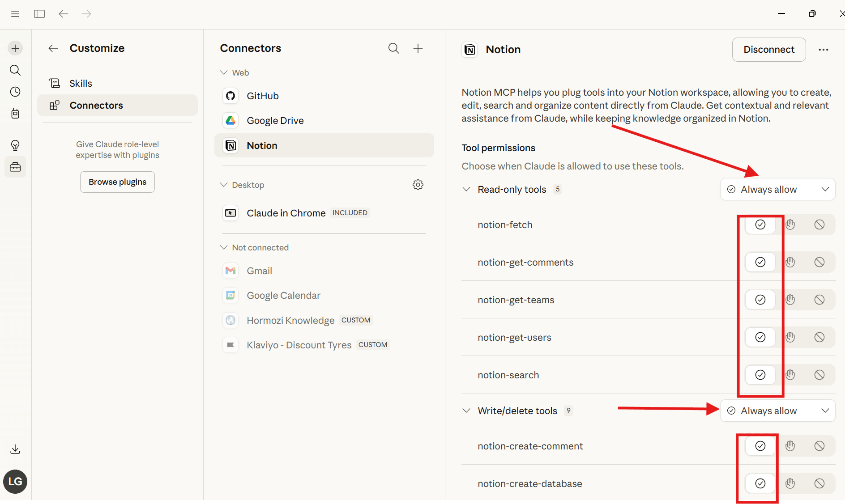Open Write/delete tools Always allow dropdown
845x504 pixels.
pos(778,411)
